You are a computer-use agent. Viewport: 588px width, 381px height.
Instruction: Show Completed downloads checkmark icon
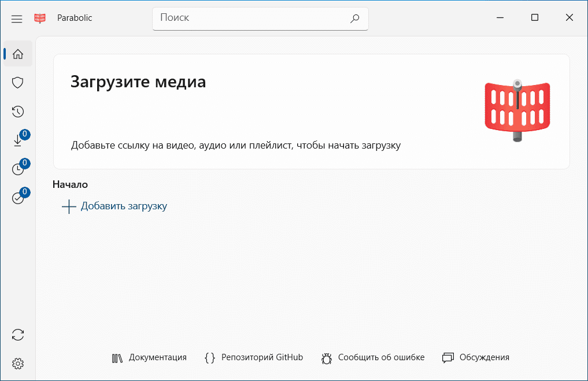[18, 198]
